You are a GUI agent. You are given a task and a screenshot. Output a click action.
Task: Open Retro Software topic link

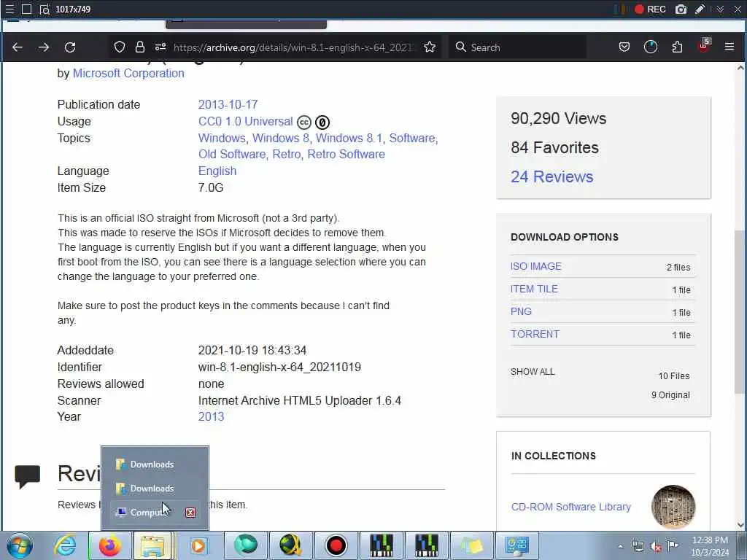click(346, 155)
